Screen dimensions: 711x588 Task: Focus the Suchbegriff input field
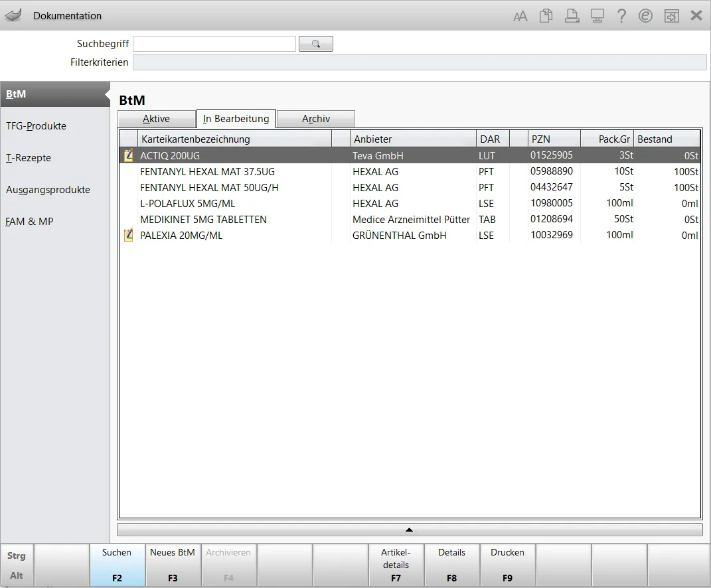tap(214, 44)
